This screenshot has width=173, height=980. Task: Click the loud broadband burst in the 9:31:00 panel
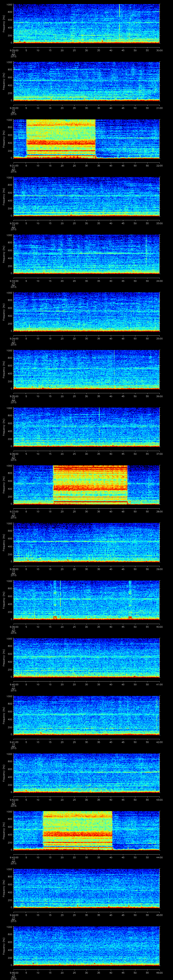(61, 139)
